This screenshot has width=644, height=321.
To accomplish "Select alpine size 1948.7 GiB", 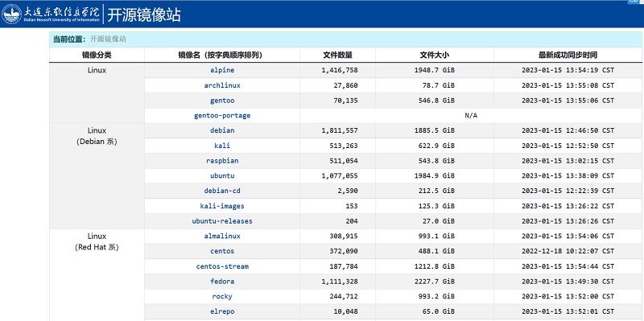I will coord(435,70).
